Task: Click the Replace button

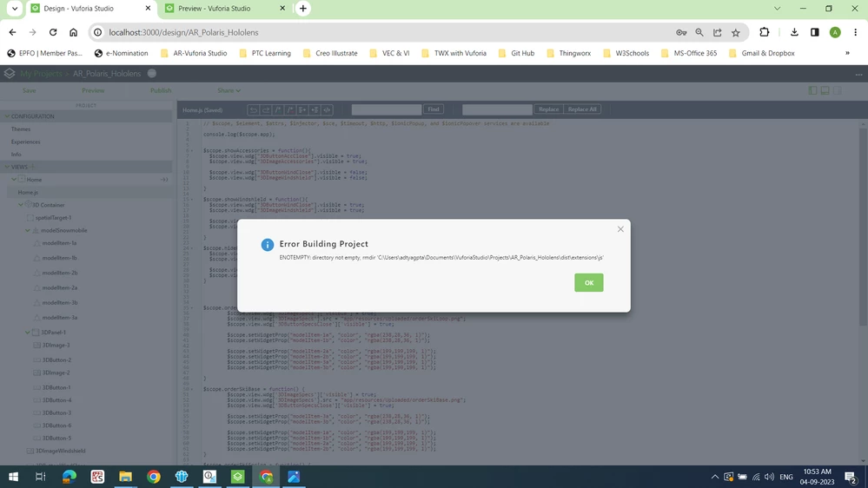Action: [548, 109]
